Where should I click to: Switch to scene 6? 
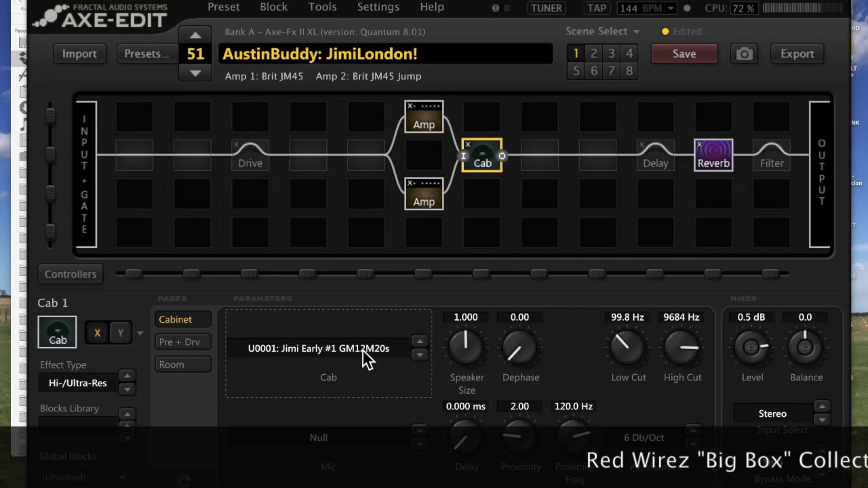pyautogui.click(x=593, y=70)
